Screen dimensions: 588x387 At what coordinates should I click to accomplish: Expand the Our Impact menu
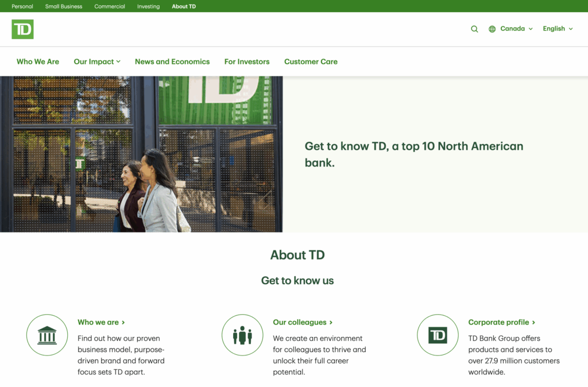pyautogui.click(x=97, y=61)
